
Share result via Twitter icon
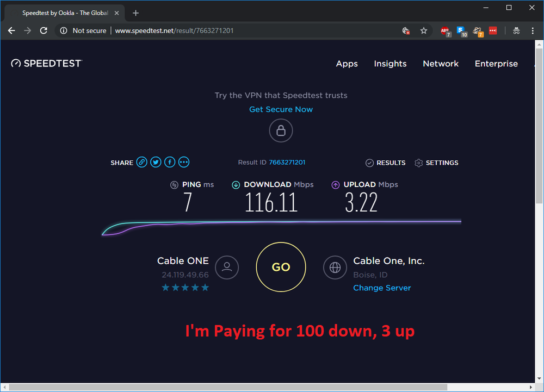(156, 162)
